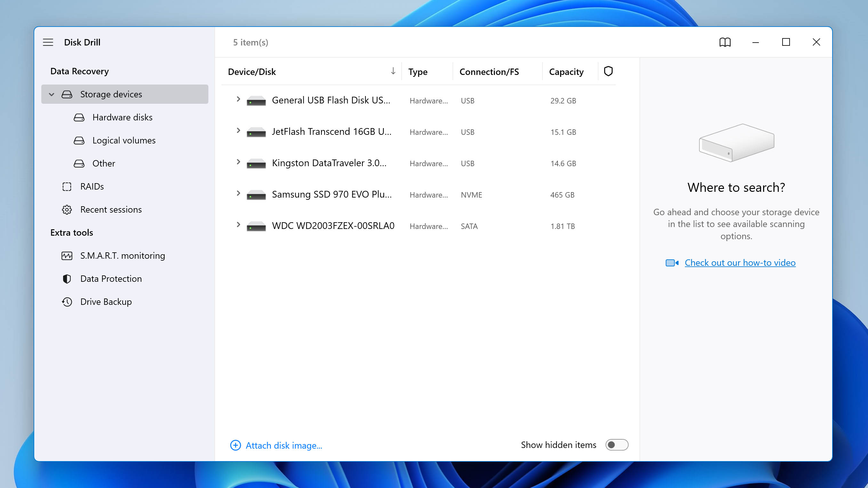Expand the Samsung SSD 970 EVO Plus row
The width and height of the screenshot is (868, 488).
(238, 193)
